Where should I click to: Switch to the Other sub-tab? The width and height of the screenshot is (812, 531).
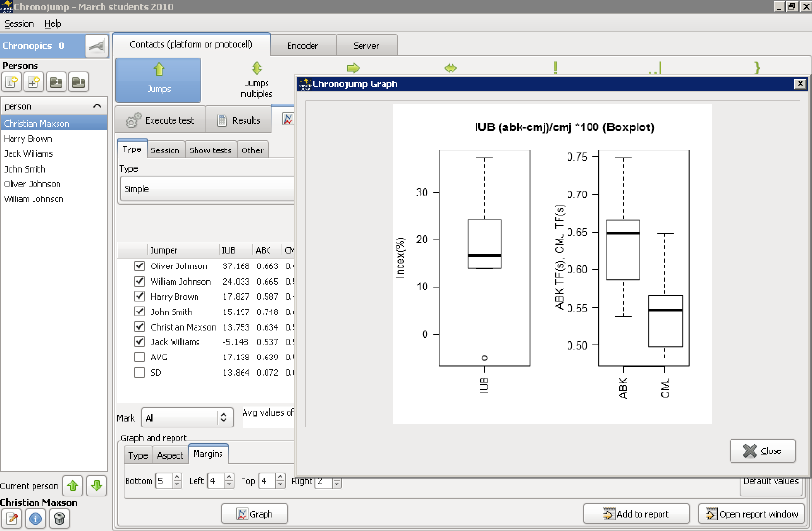pos(252,150)
